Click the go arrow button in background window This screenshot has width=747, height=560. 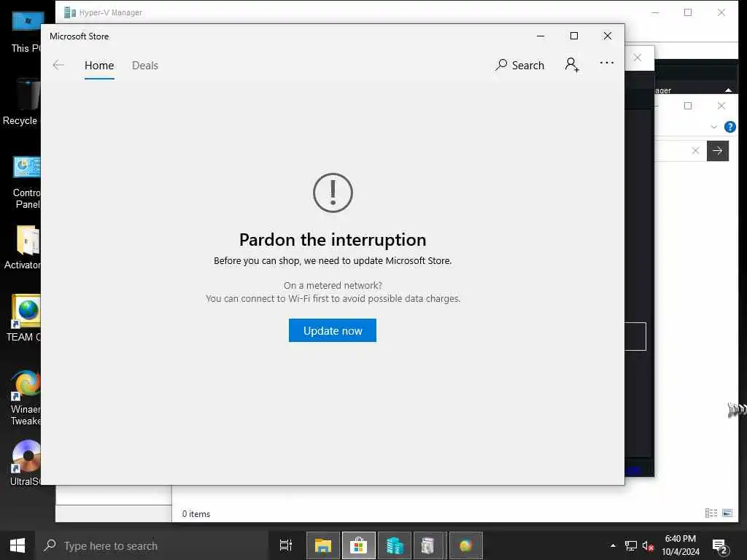[x=718, y=151]
